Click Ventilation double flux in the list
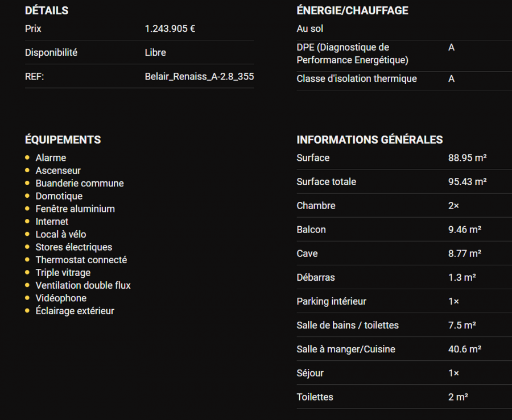The width and height of the screenshot is (512, 420). pos(83,285)
